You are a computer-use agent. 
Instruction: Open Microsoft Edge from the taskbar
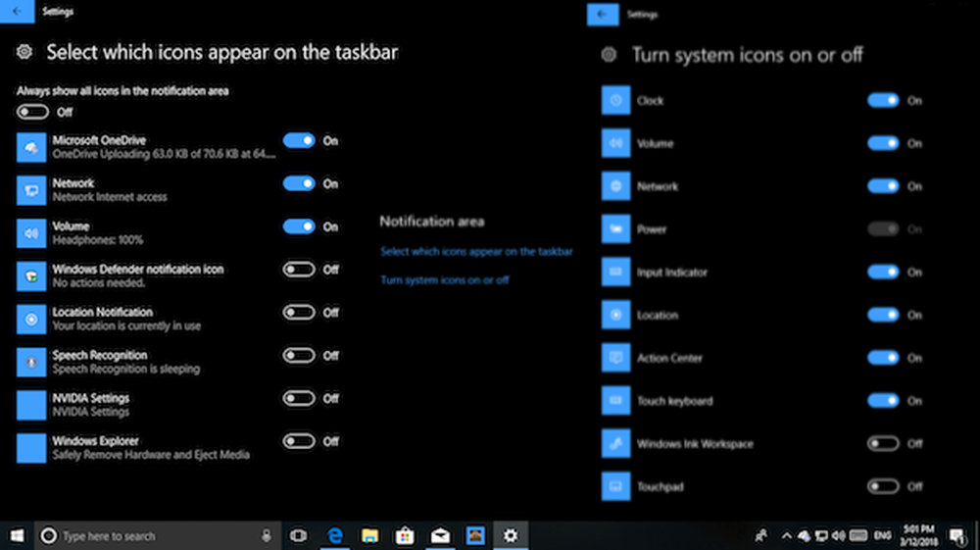[335, 535]
